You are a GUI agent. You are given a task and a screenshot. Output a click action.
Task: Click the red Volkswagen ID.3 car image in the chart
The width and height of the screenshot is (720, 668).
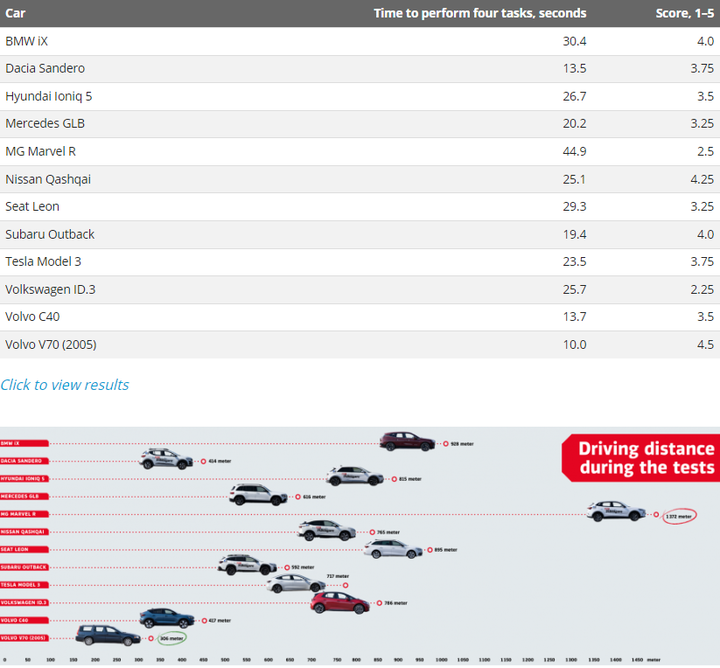click(340, 603)
